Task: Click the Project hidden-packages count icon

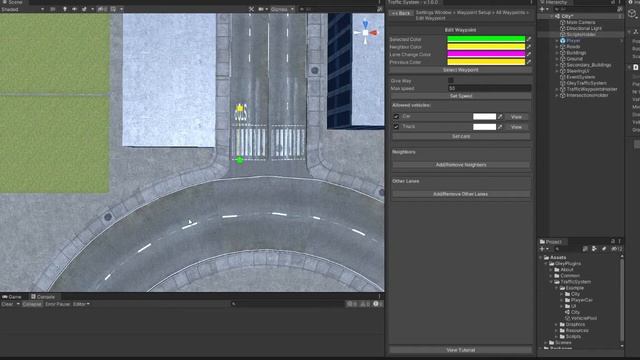Action: click(616, 249)
